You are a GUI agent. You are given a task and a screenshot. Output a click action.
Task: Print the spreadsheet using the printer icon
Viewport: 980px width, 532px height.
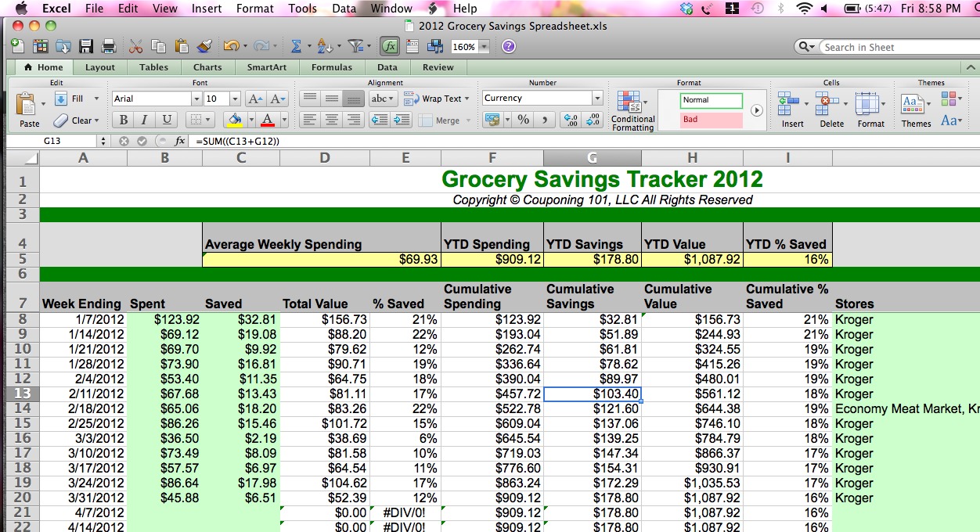(x=109, y=46)
